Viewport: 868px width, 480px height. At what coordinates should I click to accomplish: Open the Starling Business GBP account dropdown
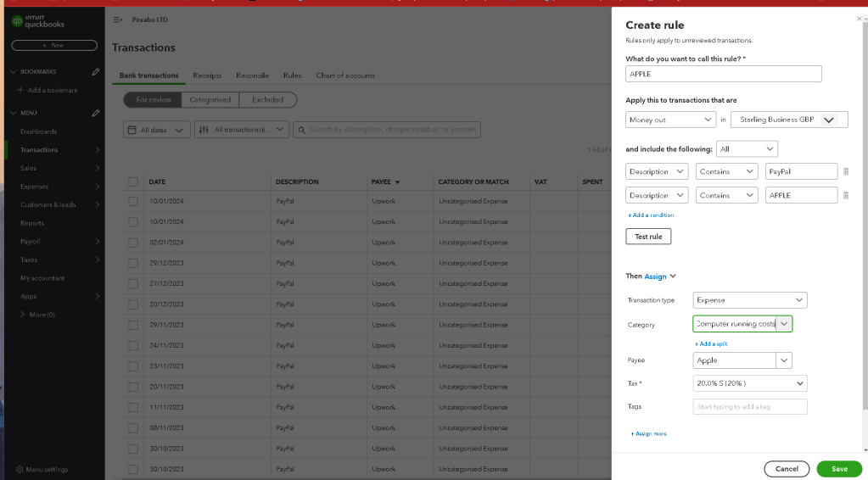coord(789,120)
